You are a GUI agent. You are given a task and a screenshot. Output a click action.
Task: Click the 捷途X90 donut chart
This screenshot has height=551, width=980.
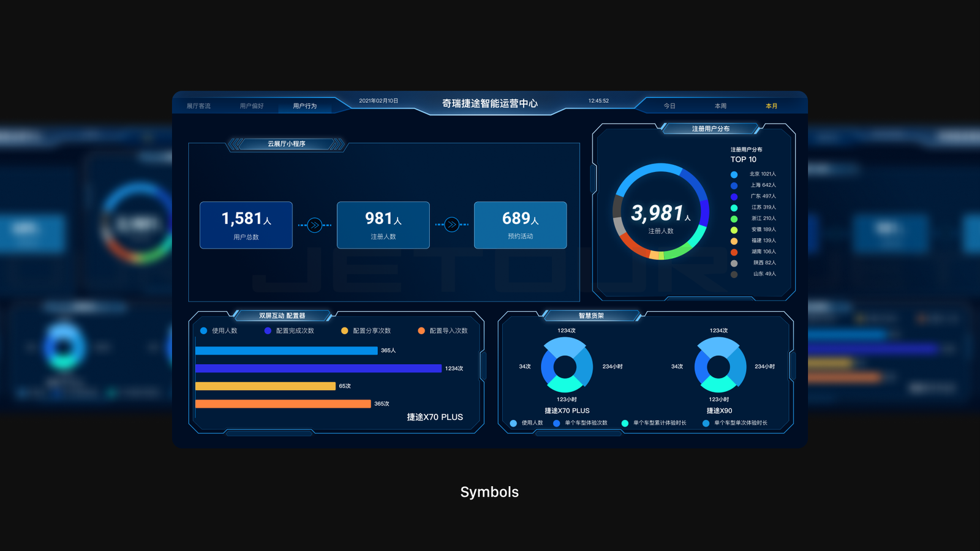[720, 367]
